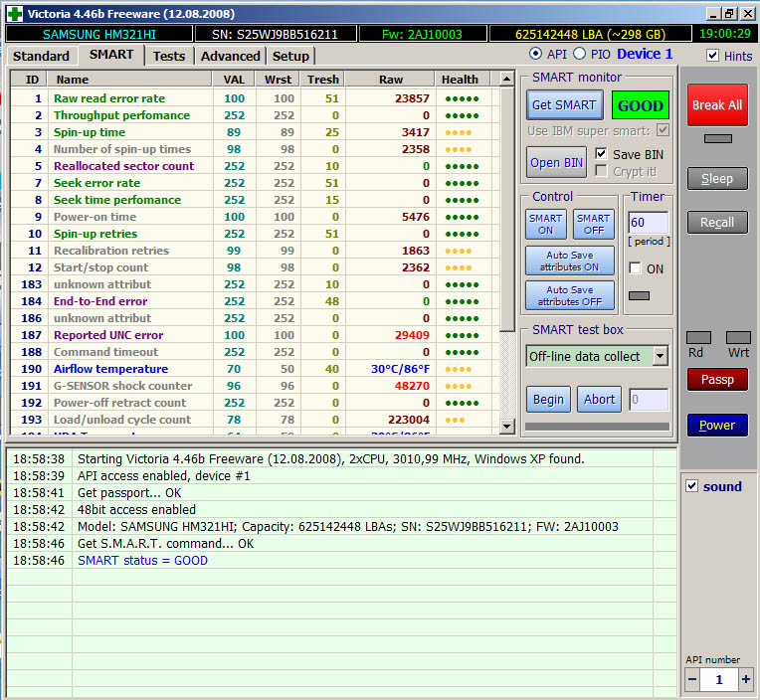Click the indicator lamp below Break All

pos(718,139)
